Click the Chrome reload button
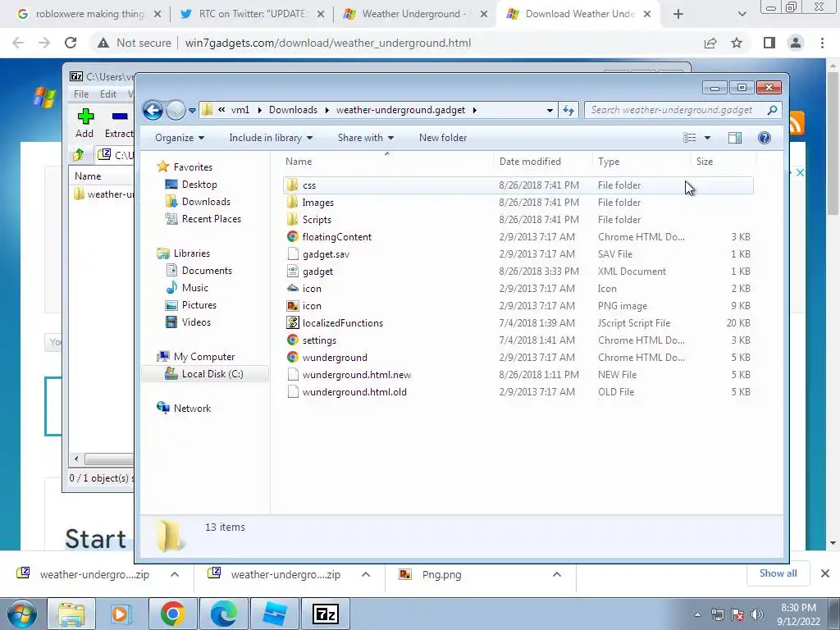840x630 pixels. [71, 43]
